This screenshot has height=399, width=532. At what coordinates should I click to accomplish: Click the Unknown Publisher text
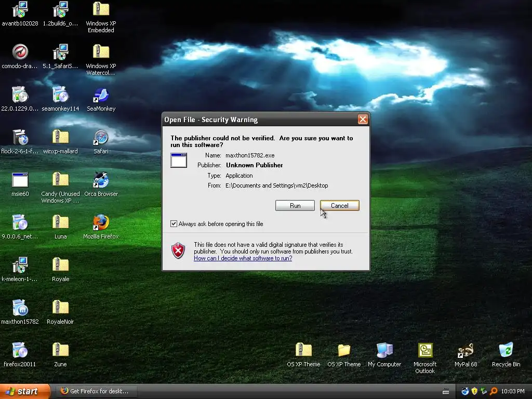tap(254, 165)
